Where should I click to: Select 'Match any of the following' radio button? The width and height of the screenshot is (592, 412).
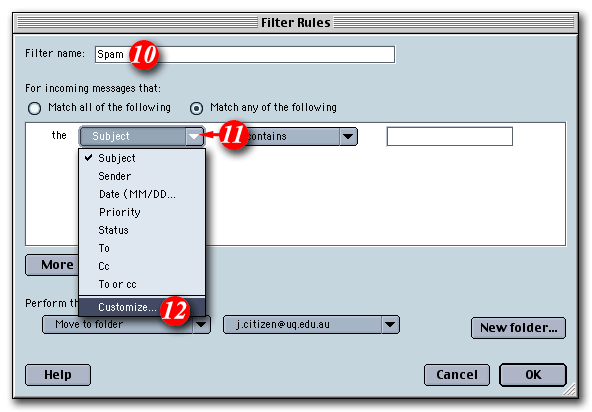click(196, 108)
